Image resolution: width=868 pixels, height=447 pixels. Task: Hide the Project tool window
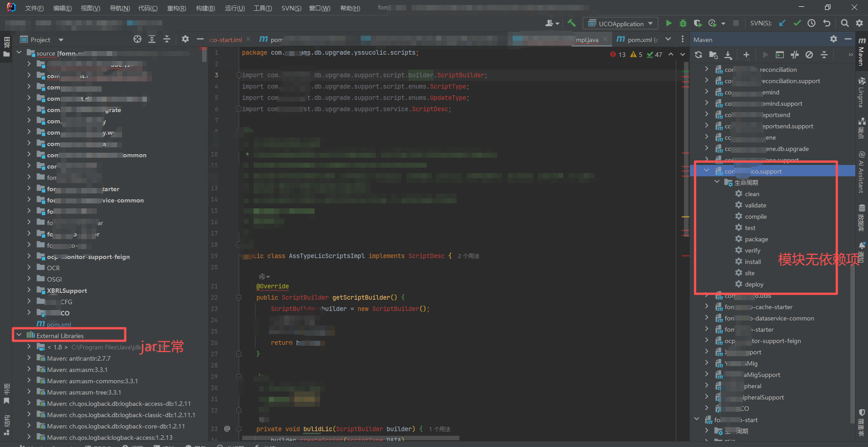click(200, 39)
